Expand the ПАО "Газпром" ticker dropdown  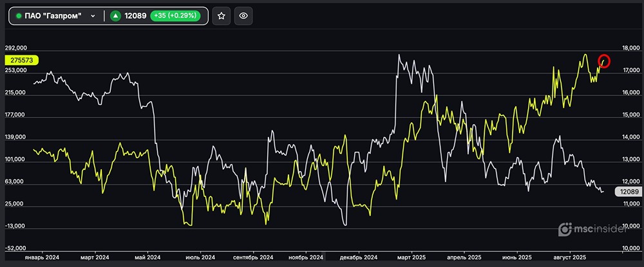click(94, 16)
